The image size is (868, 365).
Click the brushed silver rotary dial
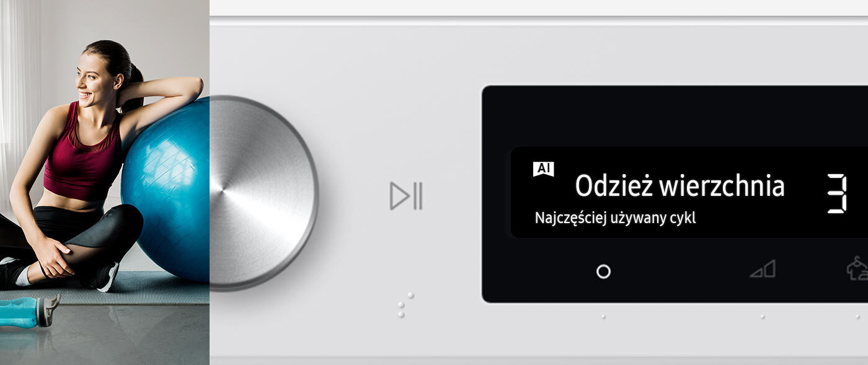click(263, 193)
